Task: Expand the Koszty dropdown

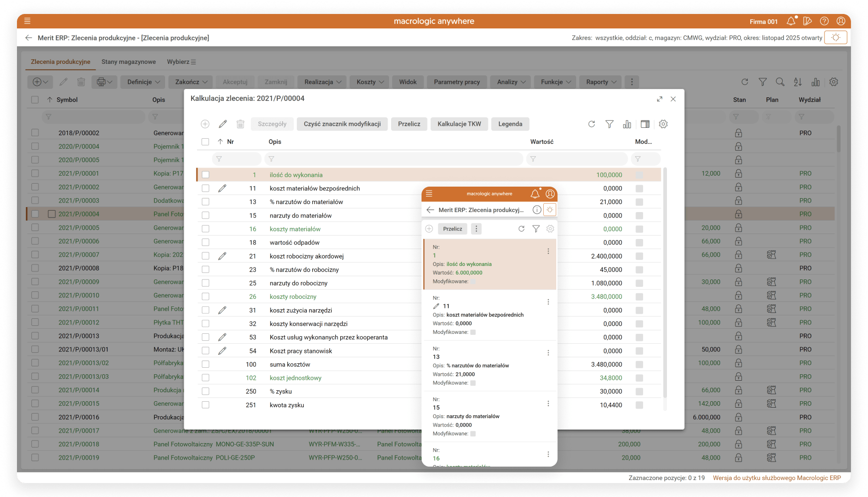Action: click(x=370, y=82)
